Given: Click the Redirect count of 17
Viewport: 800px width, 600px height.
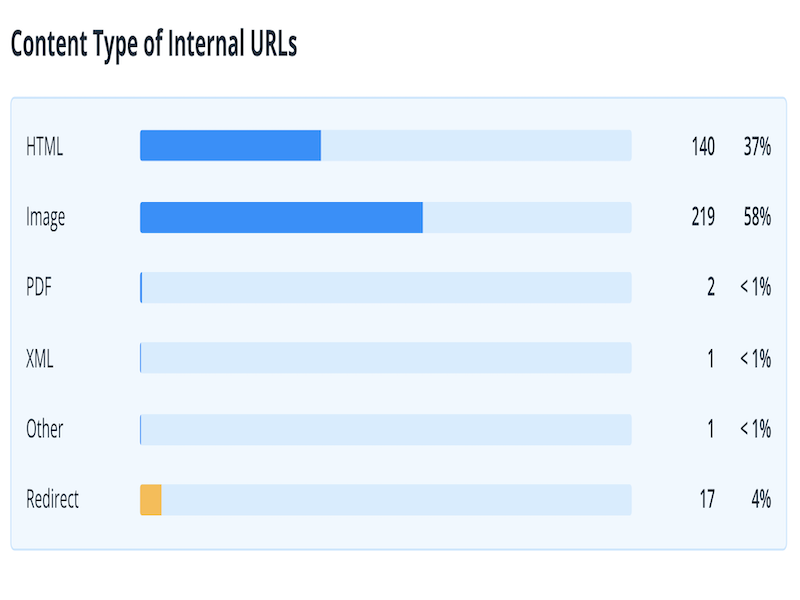Looking at the screenshot, I should (x=707, y=499).
